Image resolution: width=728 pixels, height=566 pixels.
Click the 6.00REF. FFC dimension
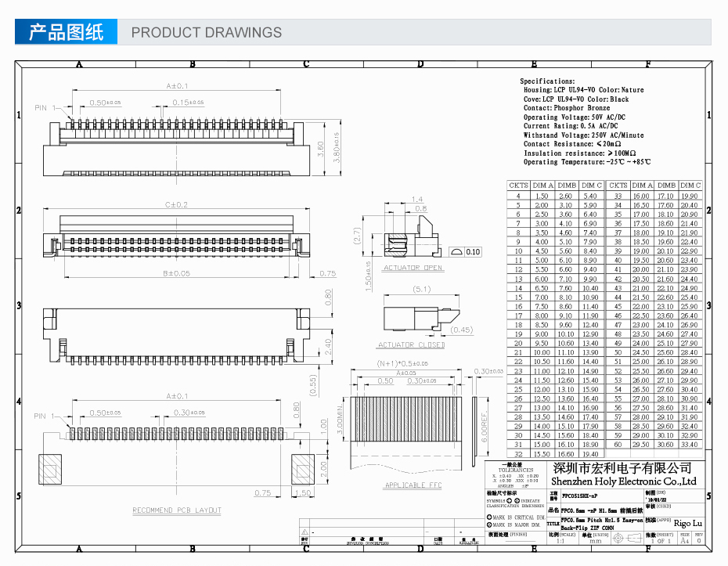tap(485, 427)
